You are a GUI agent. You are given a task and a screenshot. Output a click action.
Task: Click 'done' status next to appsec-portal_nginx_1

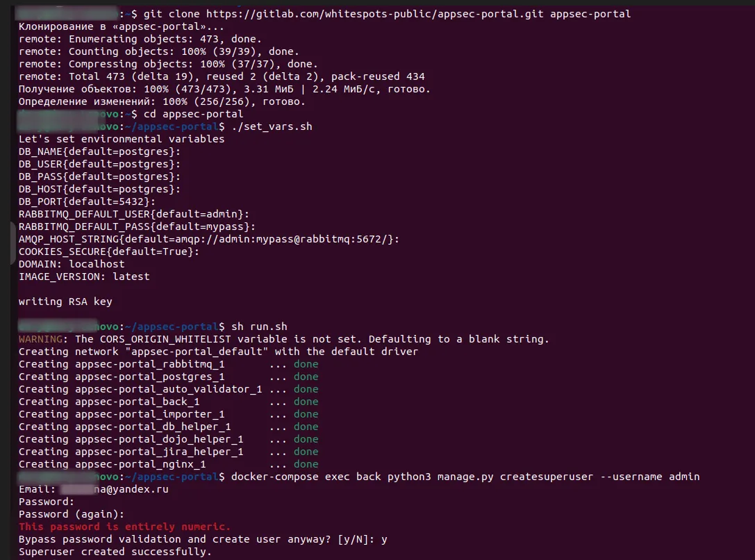pyautogui.click(x=306, y=464)
